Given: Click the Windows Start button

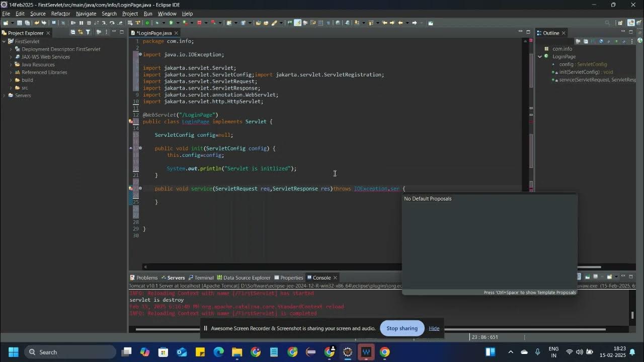Looking at the screenshot, I should click(x=13, y=352).
